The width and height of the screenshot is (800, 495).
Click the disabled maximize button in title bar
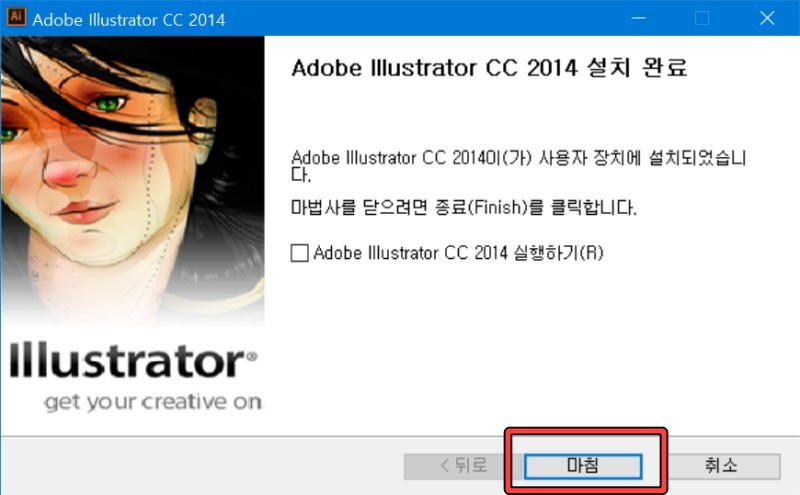pyautogui.click(x=702, y=18)
